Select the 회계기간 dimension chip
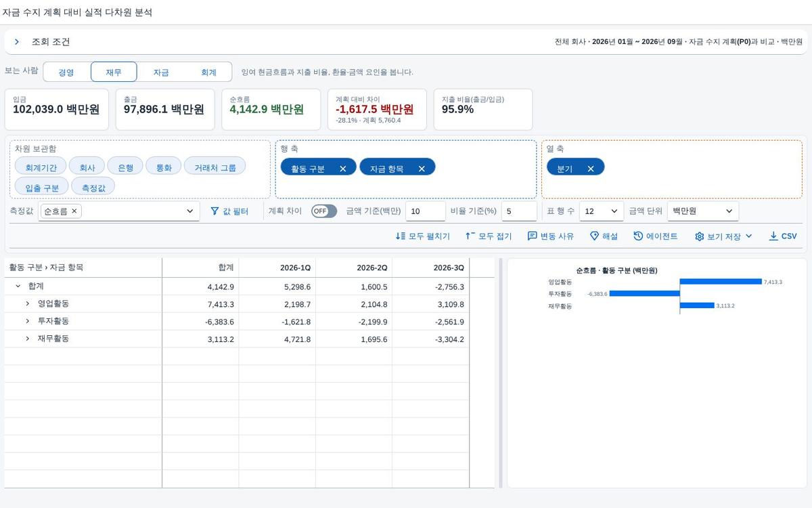The height and width of the screenshot is (508, 812). (41, 167)
